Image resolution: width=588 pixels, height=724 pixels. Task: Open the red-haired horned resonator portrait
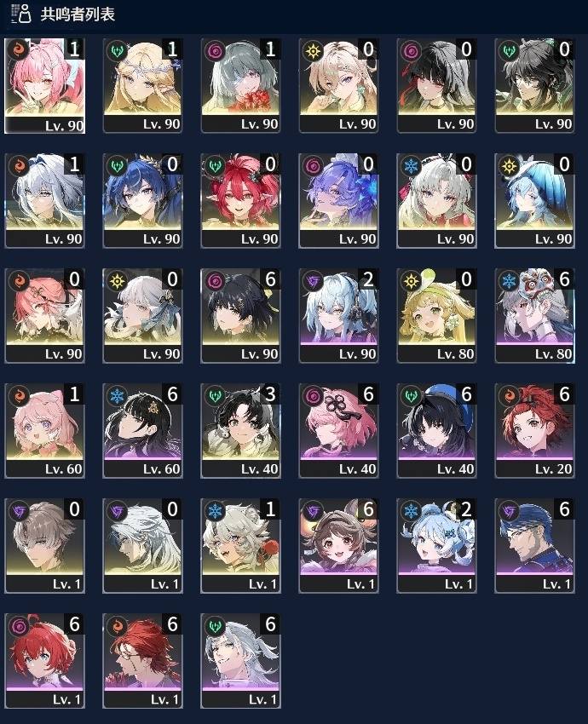240,201
